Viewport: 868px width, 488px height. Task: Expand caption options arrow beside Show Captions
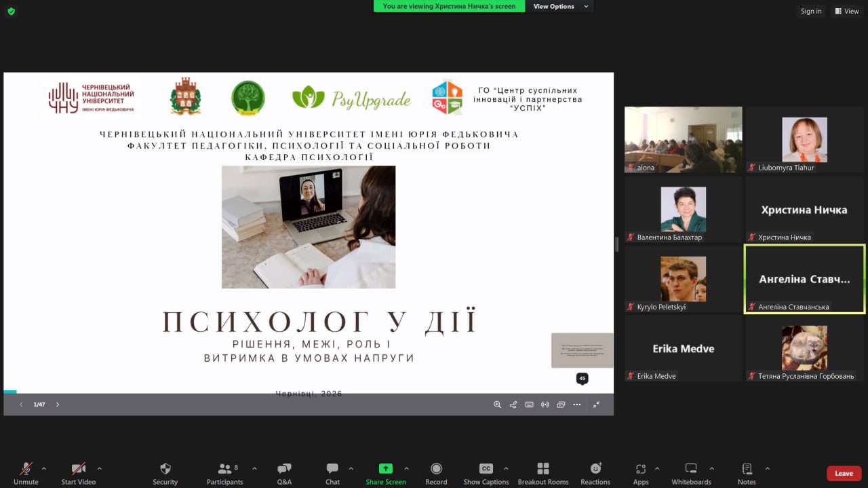coord(506,468)
